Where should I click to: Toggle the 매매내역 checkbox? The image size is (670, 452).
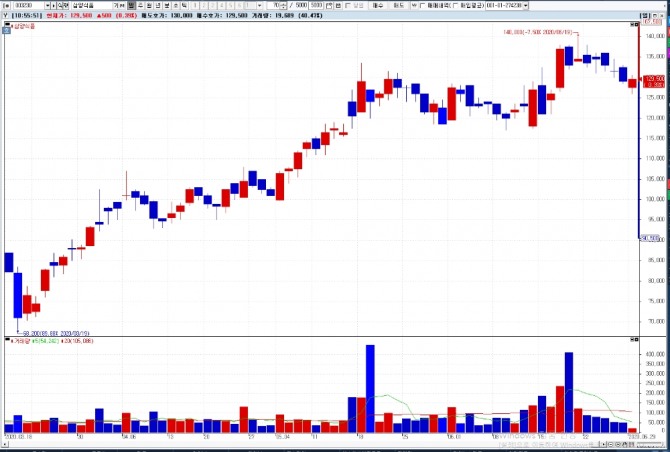pos(422,6)
